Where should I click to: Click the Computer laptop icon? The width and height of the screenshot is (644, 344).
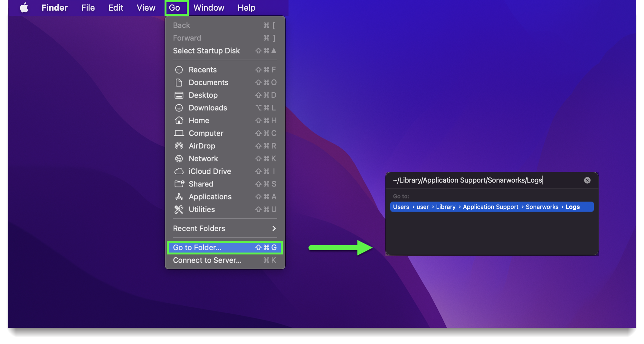[x=179, y=133]
